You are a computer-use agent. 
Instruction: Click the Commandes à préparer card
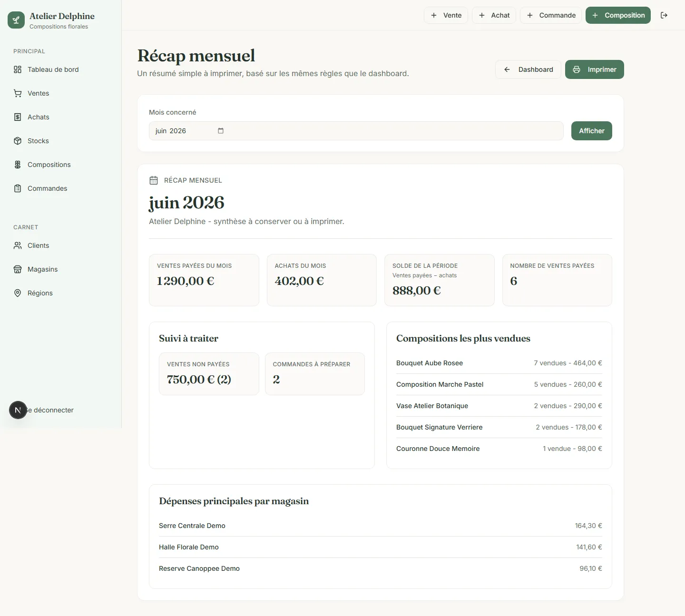pyautogui.click(x=315, y=374)
